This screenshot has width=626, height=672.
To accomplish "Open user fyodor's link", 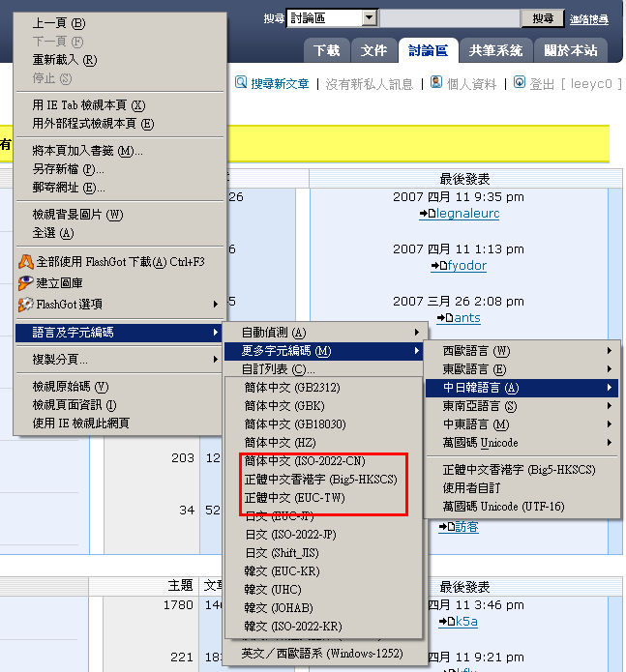I will coord(467,266).
